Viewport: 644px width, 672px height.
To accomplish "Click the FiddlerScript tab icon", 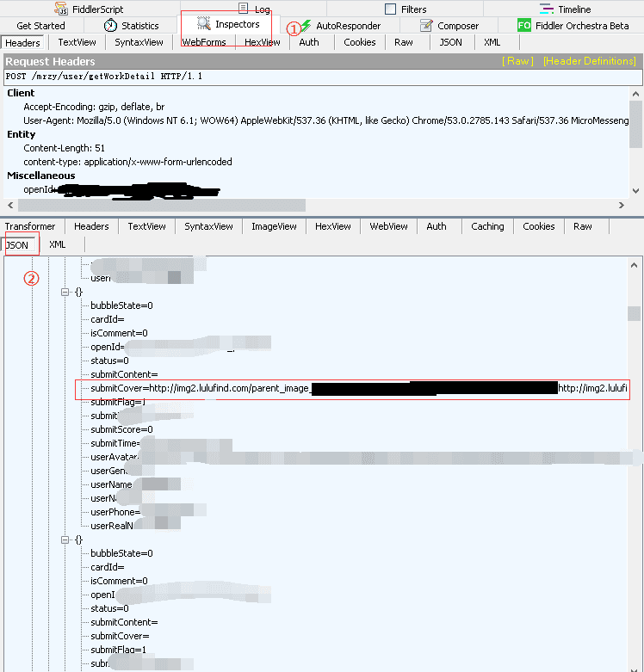I will 62,9.
